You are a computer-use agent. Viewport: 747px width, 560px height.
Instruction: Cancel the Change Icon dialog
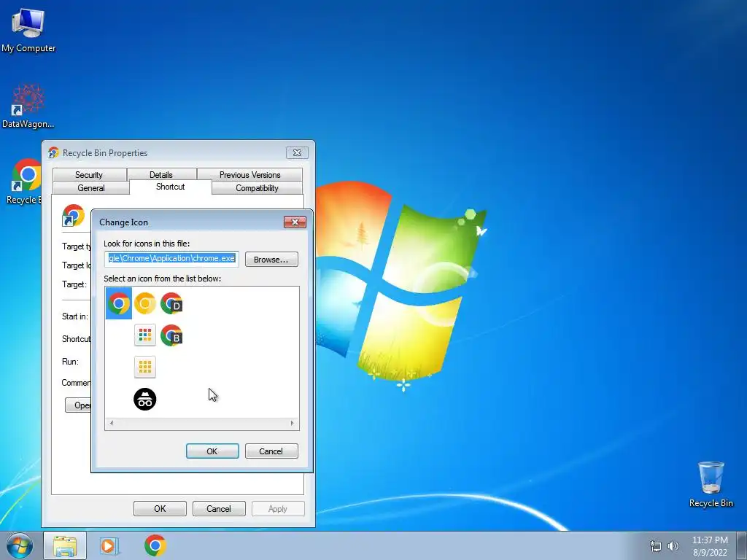pos(271,451)
